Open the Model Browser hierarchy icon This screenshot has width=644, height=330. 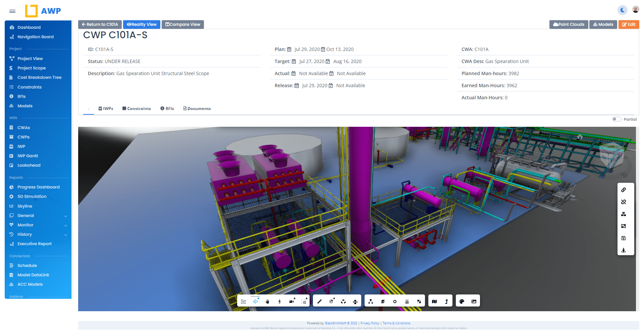[371, 301]
